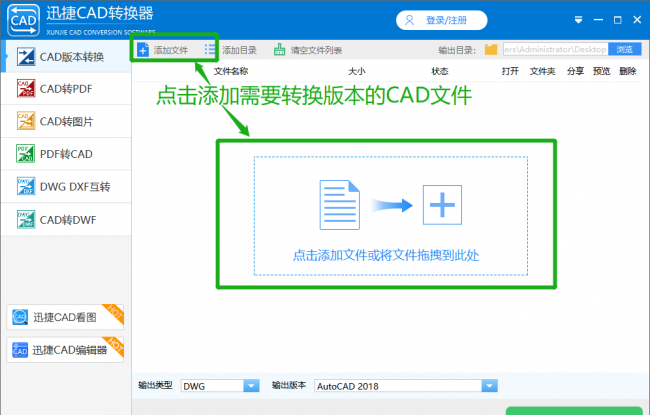Click the CAD转DWF sidebar icon
650x415 pixels.
26,220
